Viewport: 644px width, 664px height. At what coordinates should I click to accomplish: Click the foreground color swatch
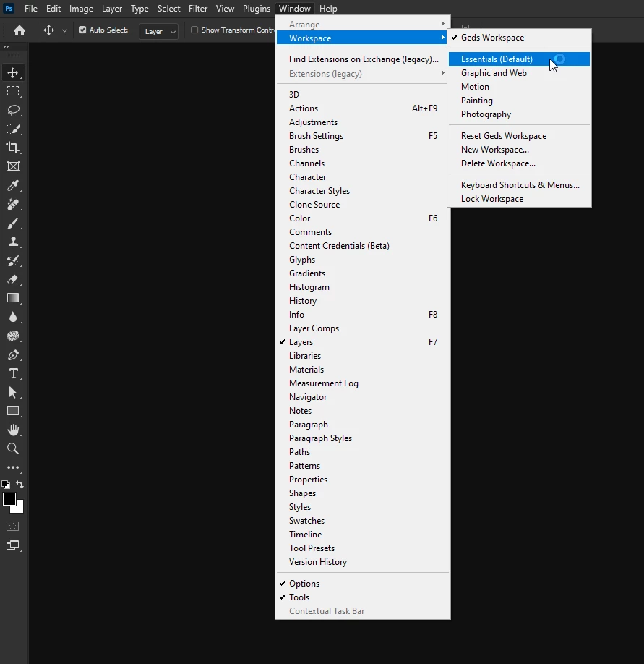click(x=9, y=499)
